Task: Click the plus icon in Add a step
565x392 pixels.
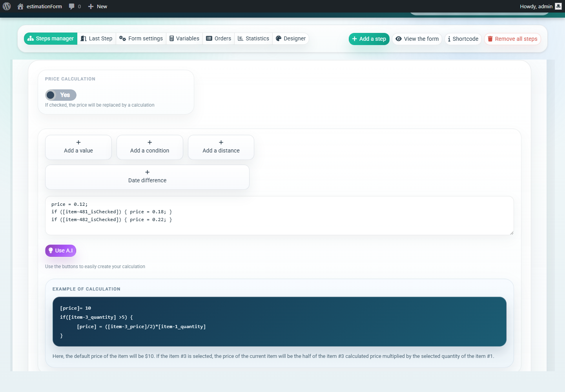Action: 355,39
